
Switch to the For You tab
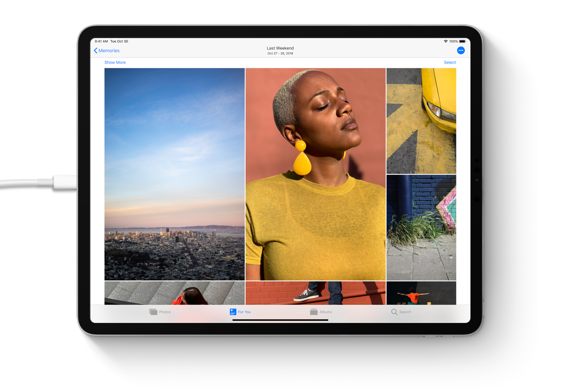coord(240,312)
